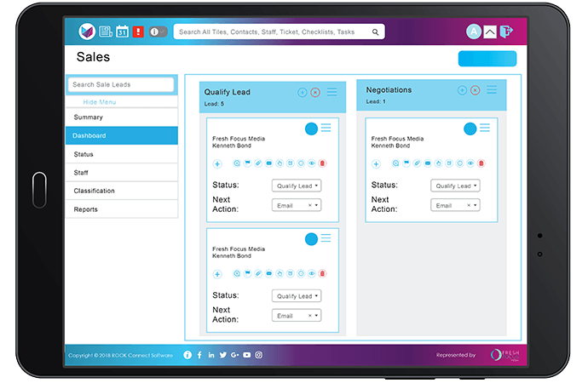Click the red delete icon in Qualify Lead column header
Image resolution: width=588 pixels, height=383 pixels.
(315, 92)
